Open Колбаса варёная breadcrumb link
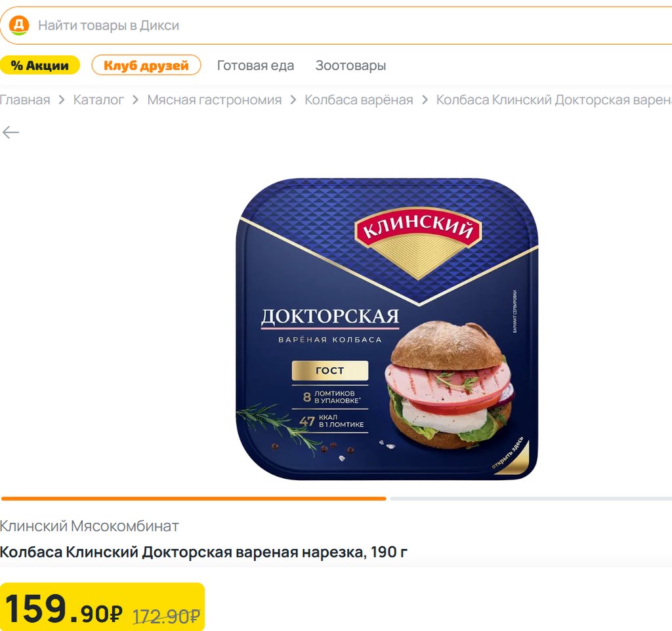672x631 pixels. point(359,100)
